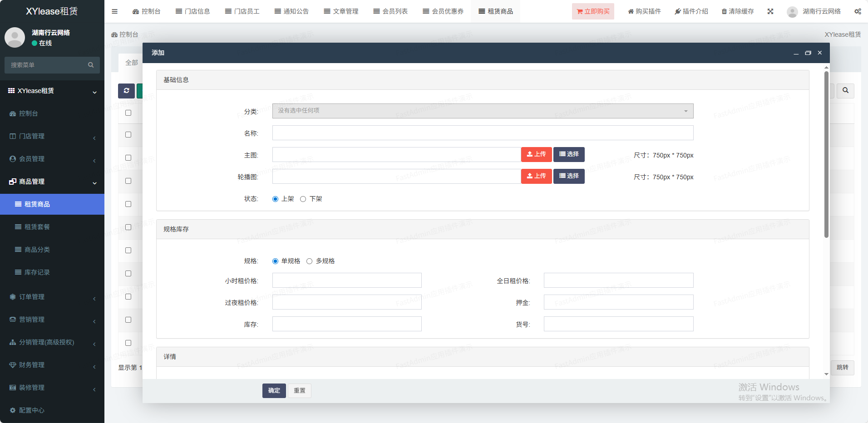Screen dimensions: 868x423
Task: Click the 名称 name input field
Action: point(483,133)
